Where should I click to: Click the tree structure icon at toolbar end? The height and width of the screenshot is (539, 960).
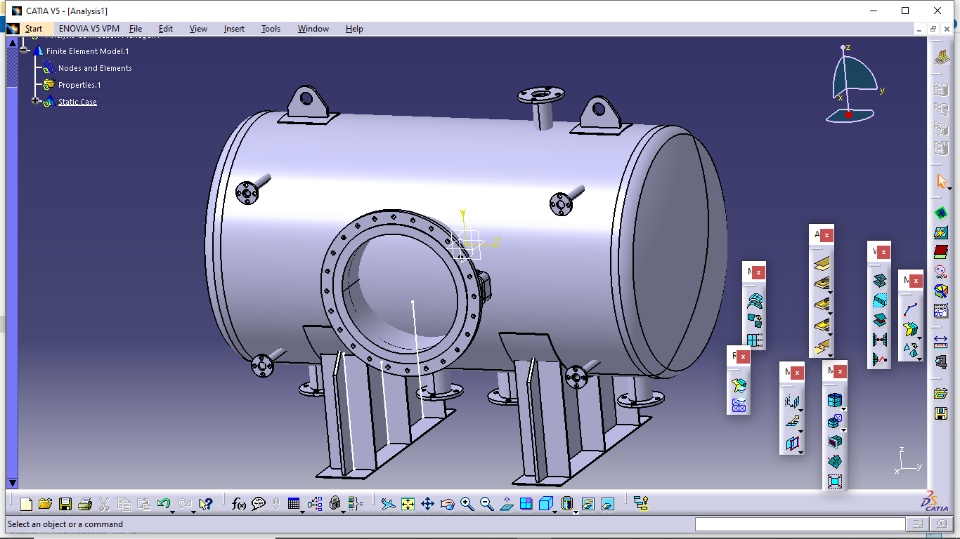(x=641, y=503)
